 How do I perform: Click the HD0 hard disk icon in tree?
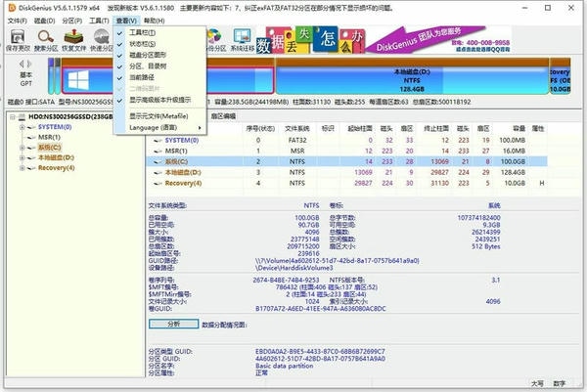(23, 117)
